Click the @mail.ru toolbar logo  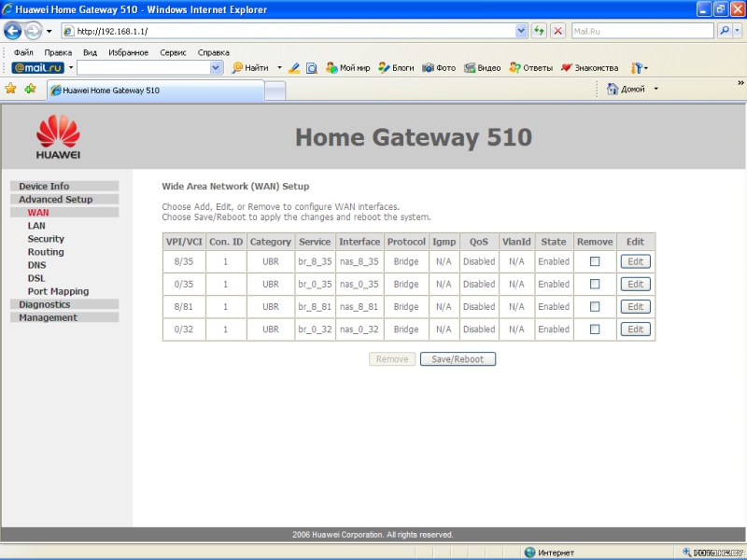38,67
